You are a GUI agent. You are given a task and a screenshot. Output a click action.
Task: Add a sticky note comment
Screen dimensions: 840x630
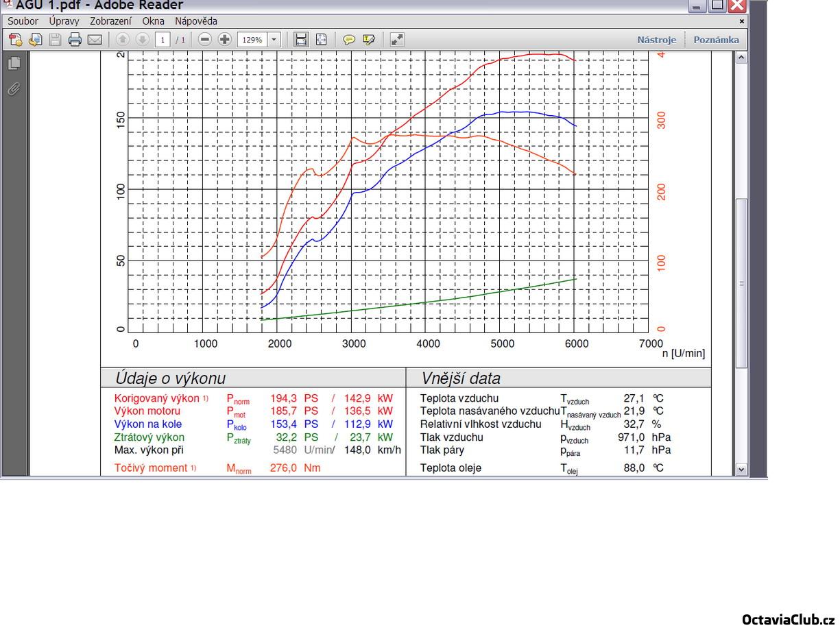coord(349,40)
